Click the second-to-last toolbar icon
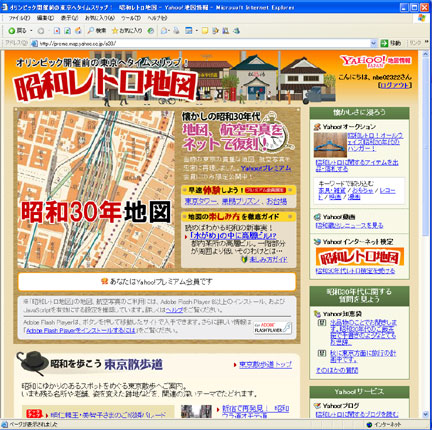This screenshot has height=430, width=432. pos(226,31)
